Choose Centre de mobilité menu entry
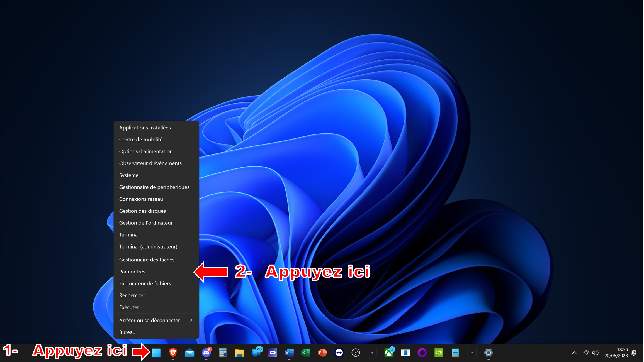Screen dimensions: 644x362 tap(156, 140)
